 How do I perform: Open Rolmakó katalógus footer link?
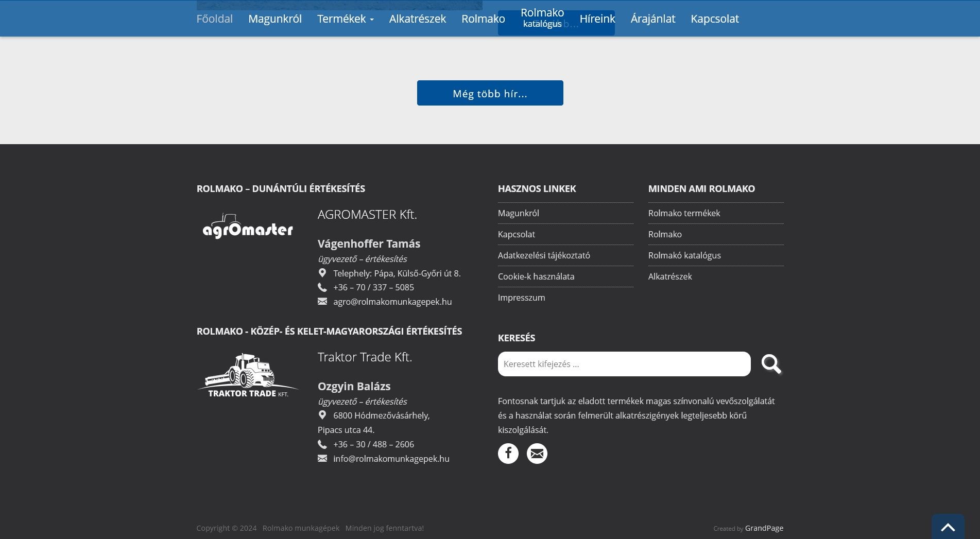point(684,255)
